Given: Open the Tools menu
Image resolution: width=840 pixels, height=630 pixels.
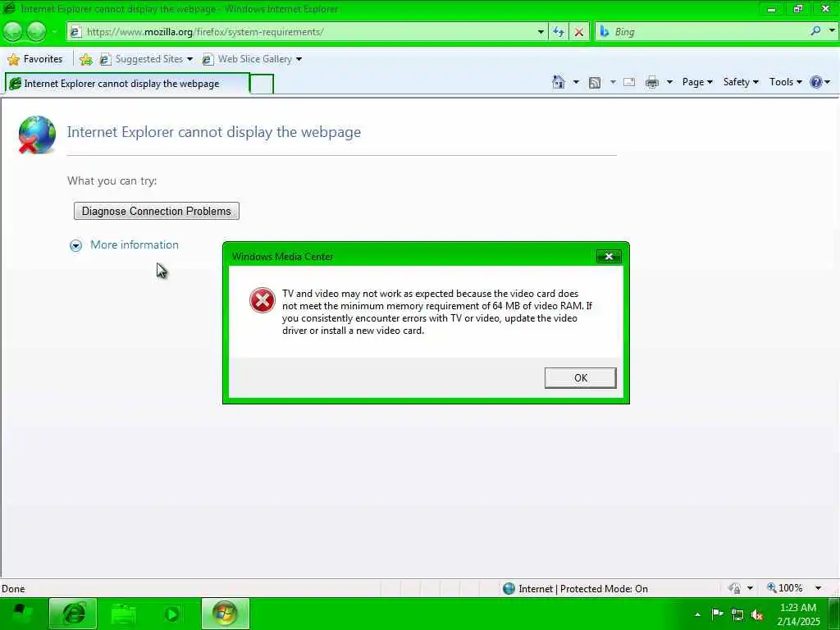Looking at the screenshot, I should (x=785, y=82).
